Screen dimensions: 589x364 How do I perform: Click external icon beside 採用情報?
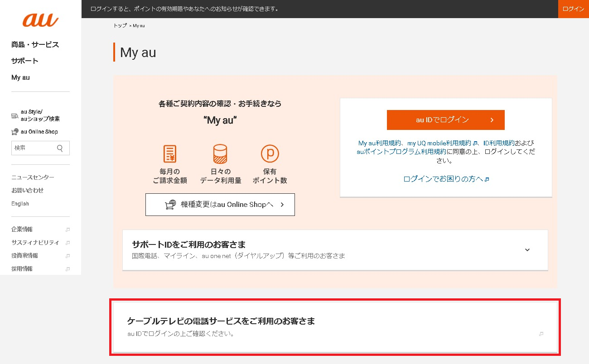pyautogui.click(x=68, y=269)
